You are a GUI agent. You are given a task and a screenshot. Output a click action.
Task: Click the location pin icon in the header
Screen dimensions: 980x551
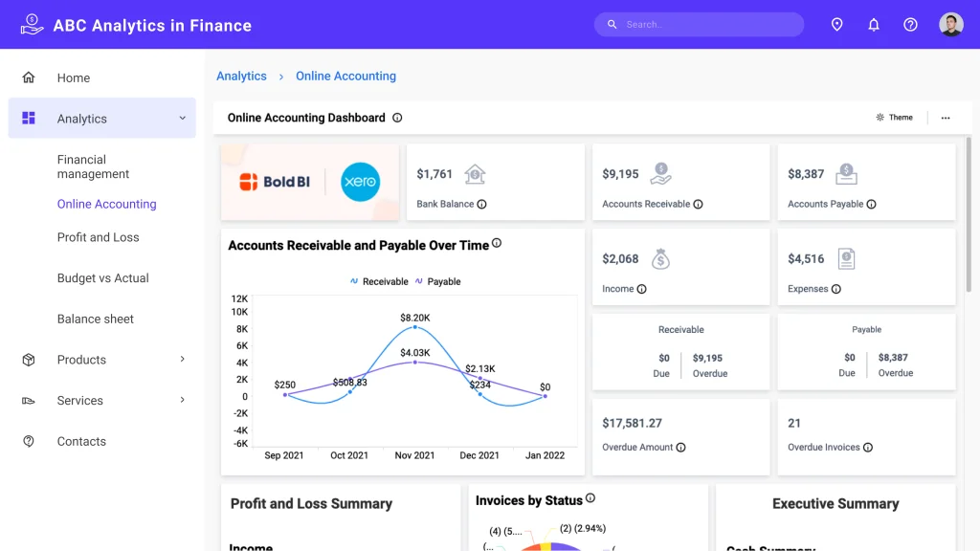pos(836,24)
